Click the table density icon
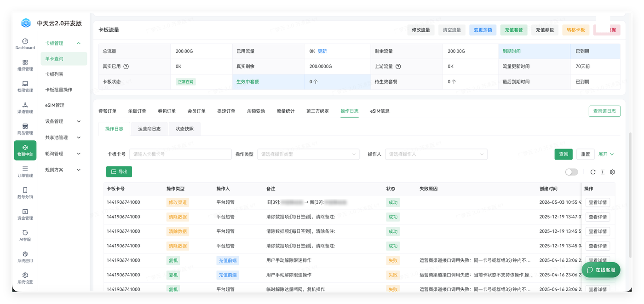Screen dimensions: 644x304 point(603,172)
